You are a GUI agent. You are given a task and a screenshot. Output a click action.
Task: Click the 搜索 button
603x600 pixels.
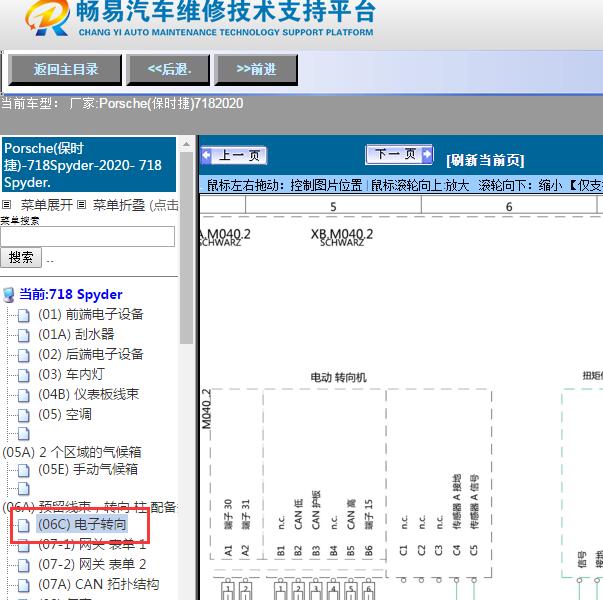point(21,257)
